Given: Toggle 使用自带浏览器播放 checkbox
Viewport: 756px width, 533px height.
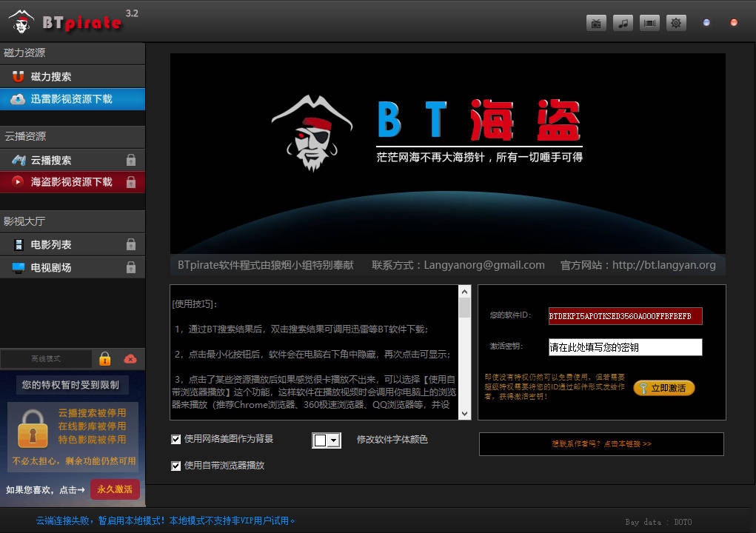Looking at the screenshot, I should pyautogui.click(x=176, y=466).
